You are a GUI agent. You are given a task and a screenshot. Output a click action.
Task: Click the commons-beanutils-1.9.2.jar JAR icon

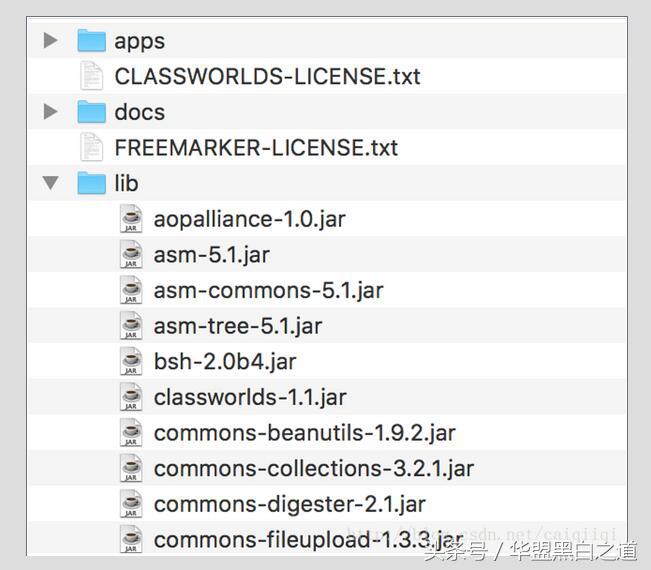pos(131,433)
